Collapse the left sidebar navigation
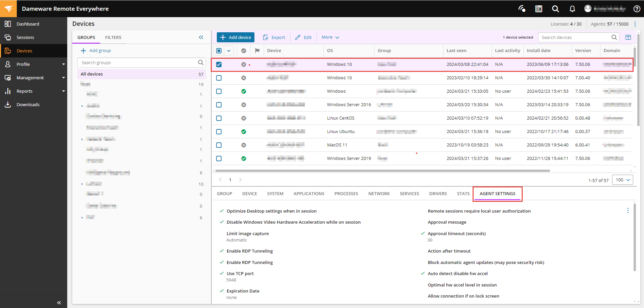 click(x=59, y=303)
